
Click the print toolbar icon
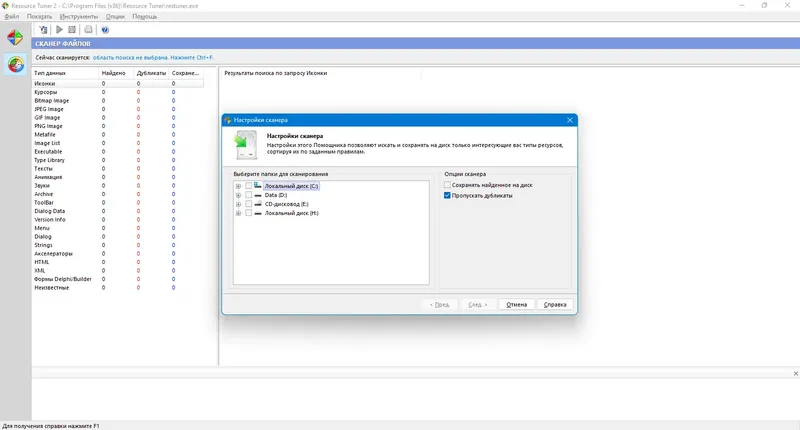88,30
